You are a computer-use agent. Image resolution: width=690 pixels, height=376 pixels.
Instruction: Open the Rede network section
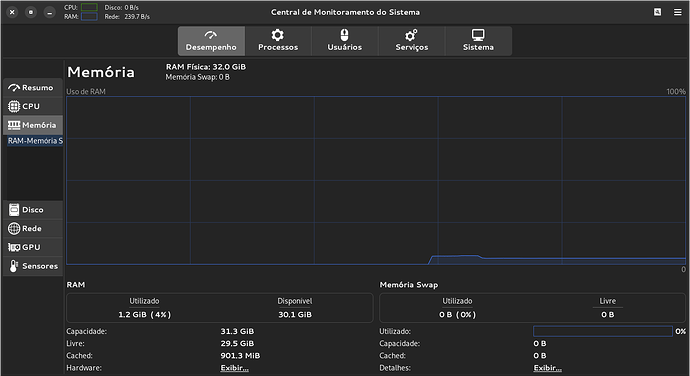(33, 229)
